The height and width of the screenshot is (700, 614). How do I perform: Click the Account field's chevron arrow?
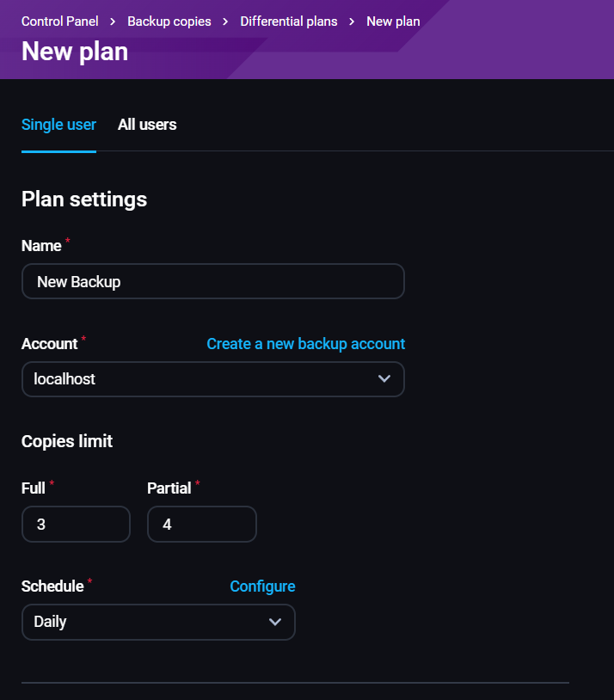click(x=384, y=379)
